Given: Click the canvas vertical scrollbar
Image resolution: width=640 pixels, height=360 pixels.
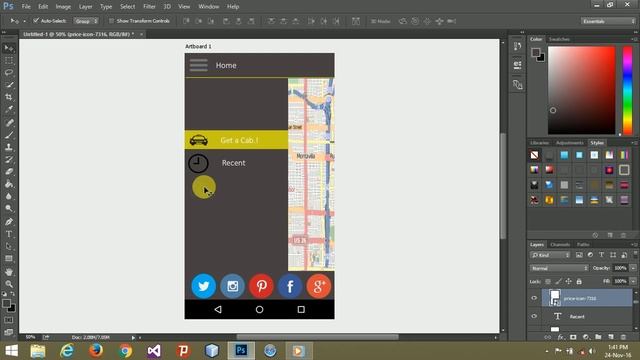Looking at the screenshot, I should click(503, 186).
